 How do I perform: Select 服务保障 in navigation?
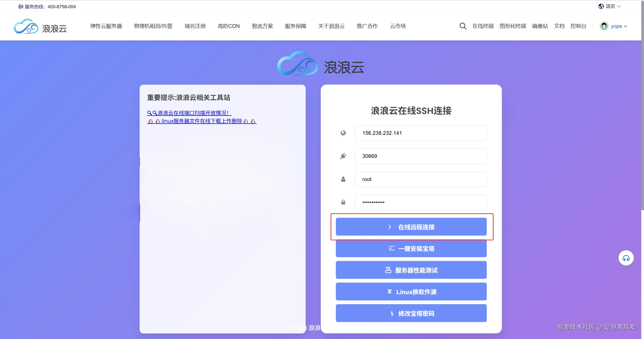tap(296, 26)
